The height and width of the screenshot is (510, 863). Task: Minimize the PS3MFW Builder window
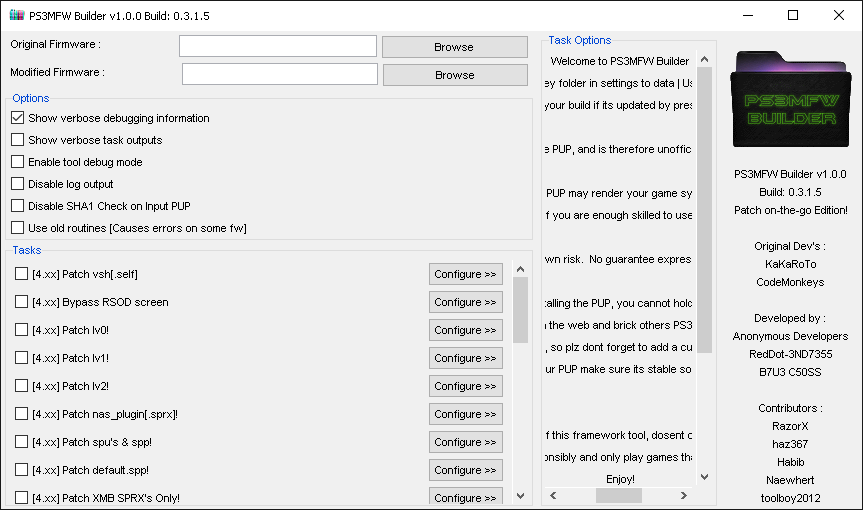747,15
